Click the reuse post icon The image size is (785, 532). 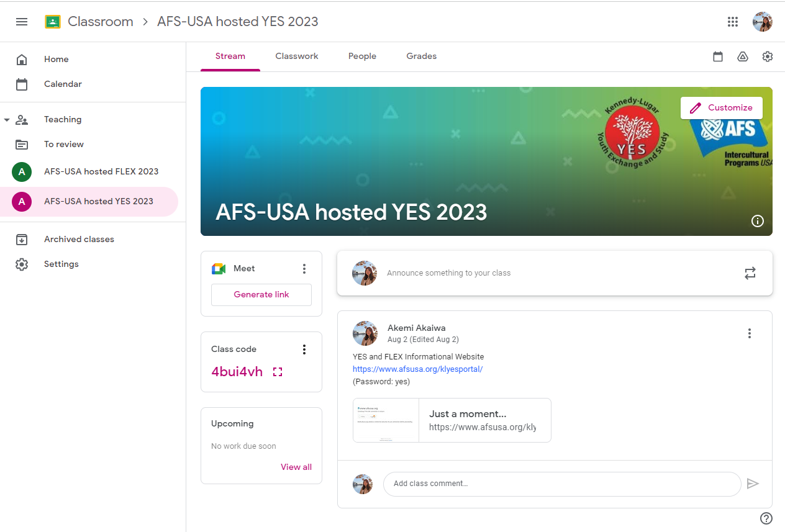750,273
